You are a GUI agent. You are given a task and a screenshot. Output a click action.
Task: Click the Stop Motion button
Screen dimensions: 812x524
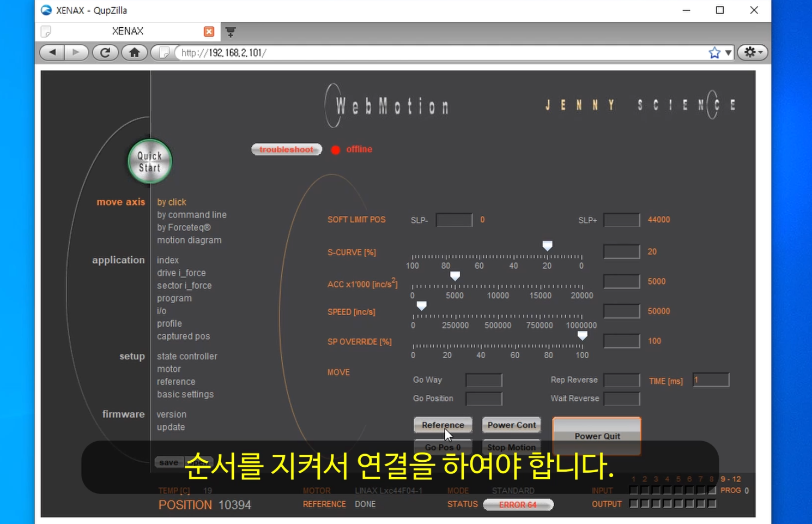[512, 447]
